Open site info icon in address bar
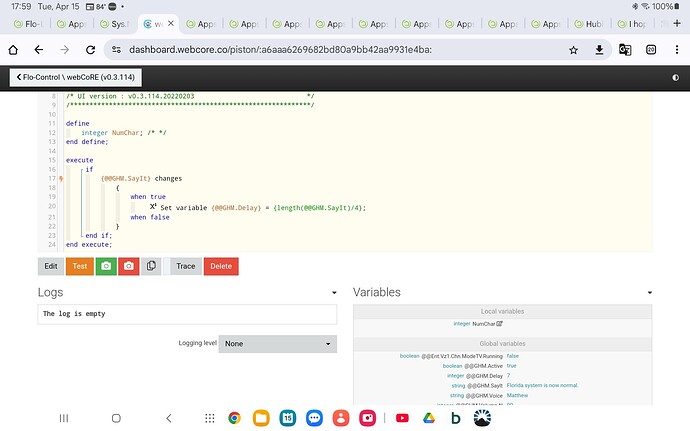Viewport: 690px width, 431px height. click(116, 50)
